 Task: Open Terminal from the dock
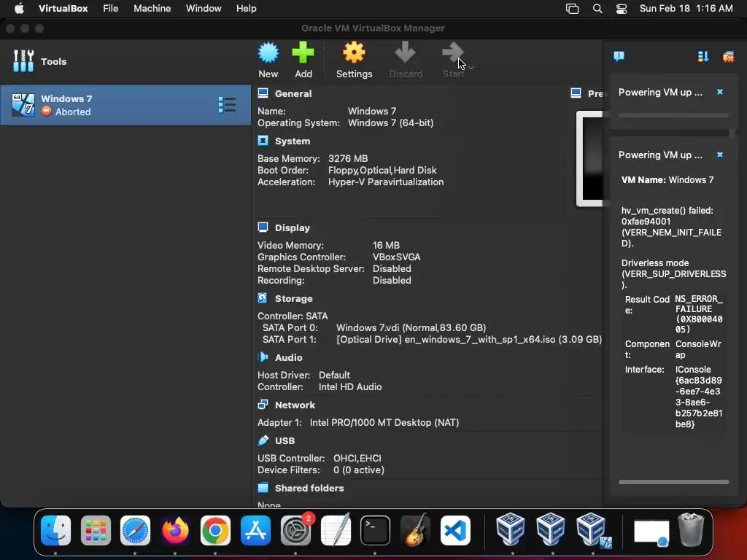click(x=375, y=530)
